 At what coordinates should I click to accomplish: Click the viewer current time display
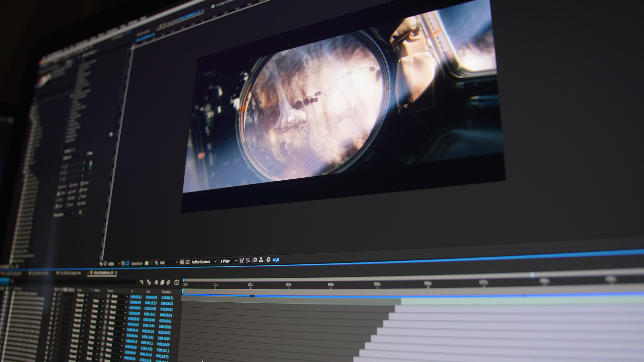(137, 263)
